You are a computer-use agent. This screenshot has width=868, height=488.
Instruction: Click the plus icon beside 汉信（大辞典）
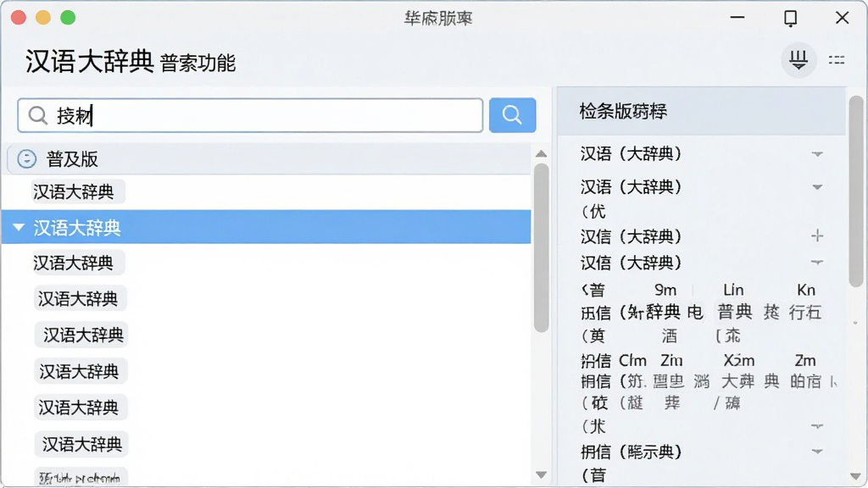point(817,236)
